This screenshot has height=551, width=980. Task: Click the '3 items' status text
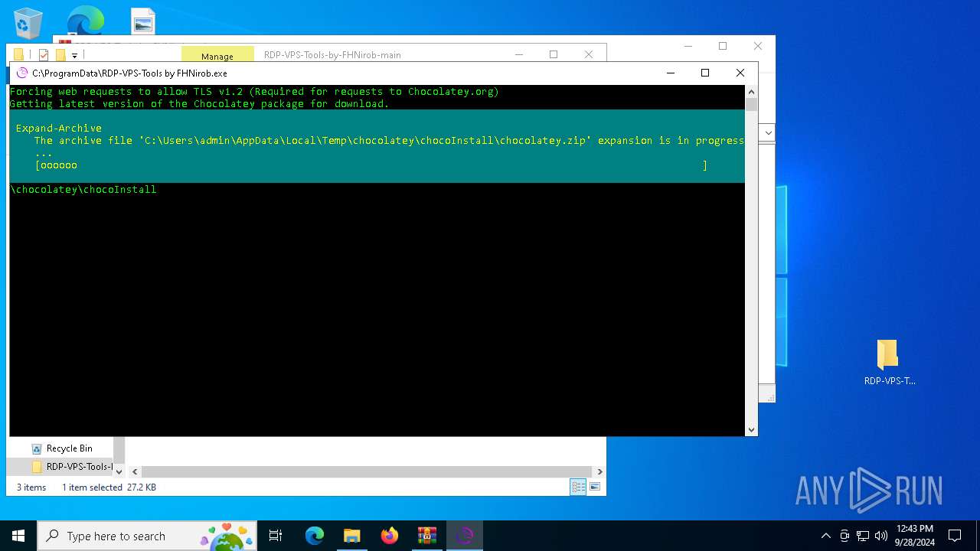31,487
